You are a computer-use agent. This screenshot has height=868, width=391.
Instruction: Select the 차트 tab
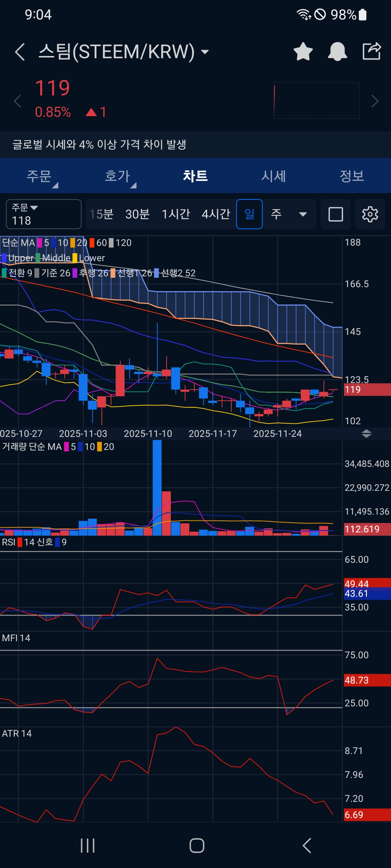pos(195,176)
